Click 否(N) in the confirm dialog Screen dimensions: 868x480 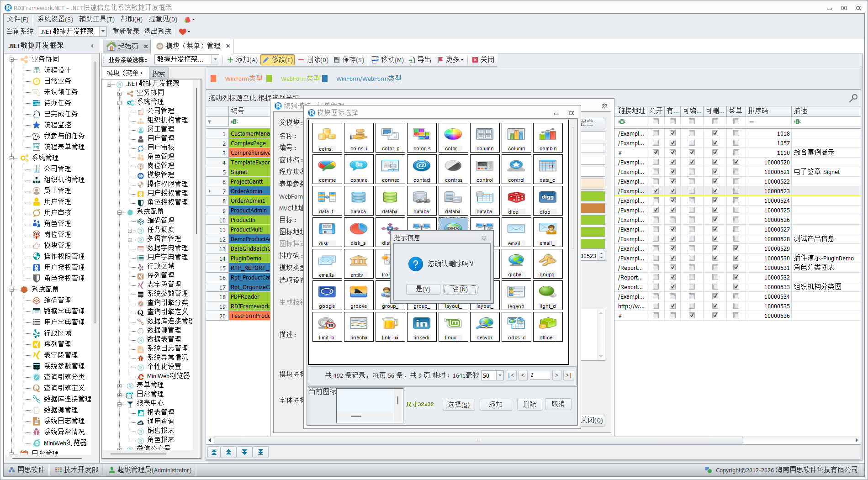[x=460, y=289]
